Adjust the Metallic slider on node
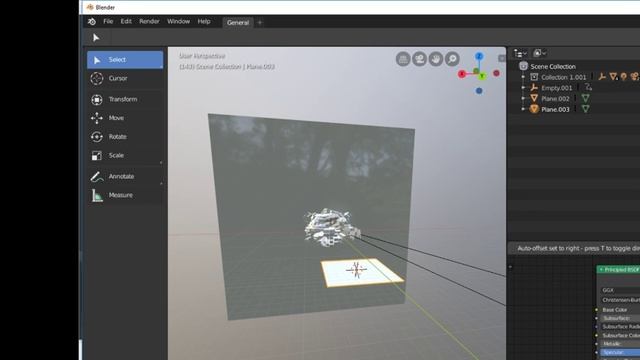 [x=620, y=344]
